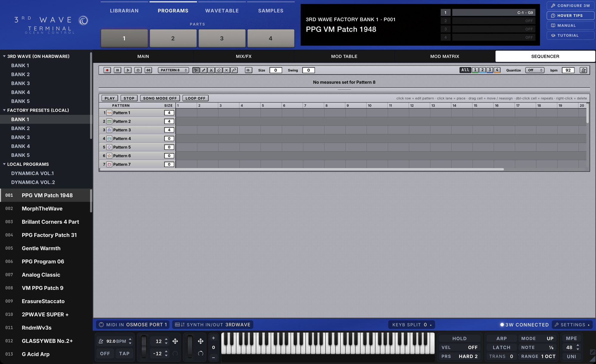
Task: Switch to the SAMPLES tab
Action: pos(271,11)
